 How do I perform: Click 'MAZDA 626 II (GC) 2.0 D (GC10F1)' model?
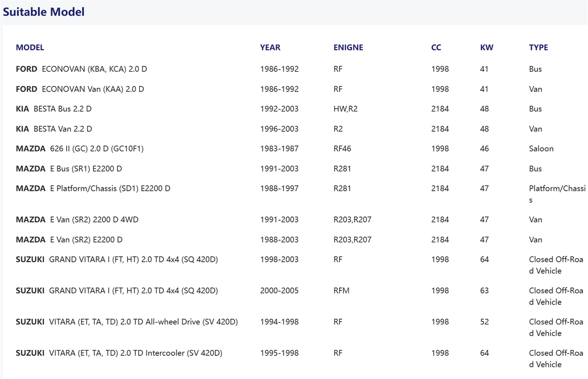[80, 149]
